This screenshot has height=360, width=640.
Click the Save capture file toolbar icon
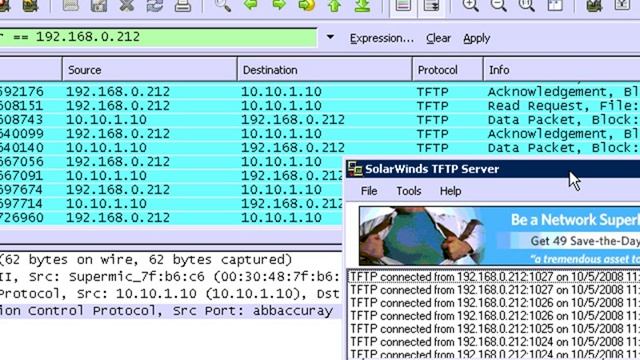point(99,5)
